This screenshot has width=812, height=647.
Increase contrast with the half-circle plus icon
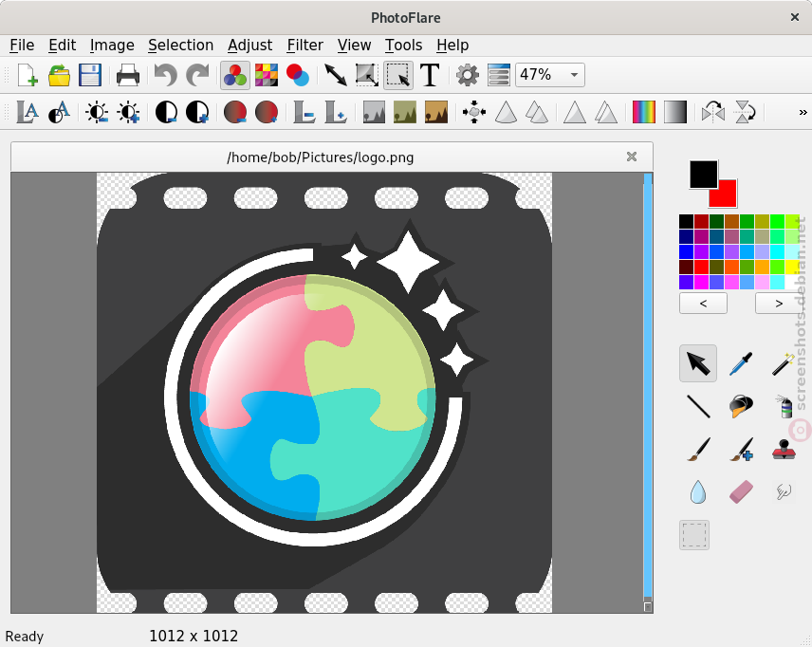pyautogui.click(x=197, y=112)
